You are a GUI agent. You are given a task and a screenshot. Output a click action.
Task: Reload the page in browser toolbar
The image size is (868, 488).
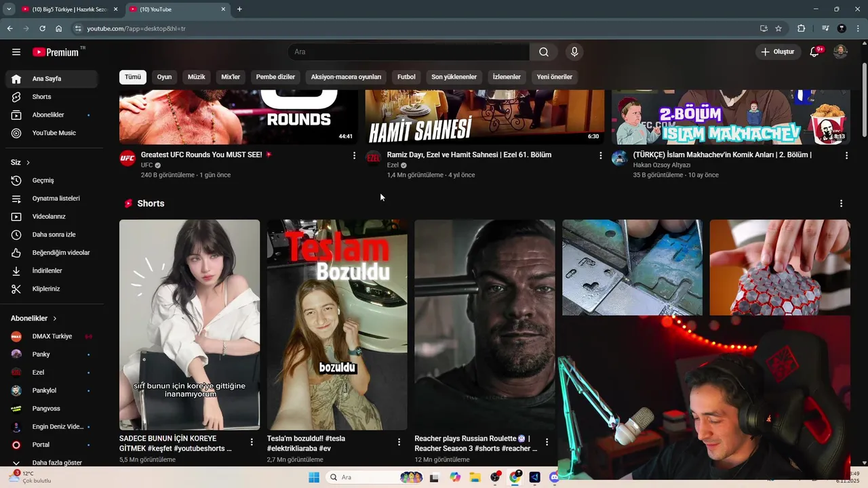click(x=42, y=28)
